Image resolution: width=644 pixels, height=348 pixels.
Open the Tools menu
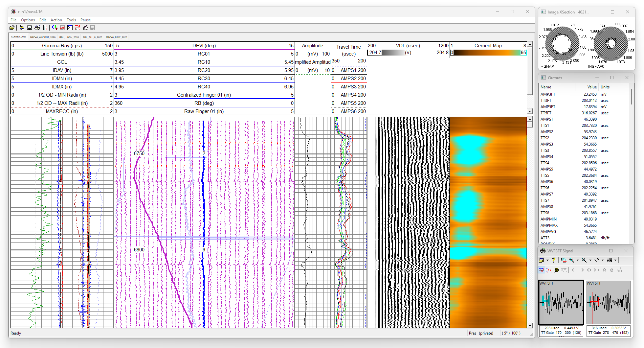(71, 20)
